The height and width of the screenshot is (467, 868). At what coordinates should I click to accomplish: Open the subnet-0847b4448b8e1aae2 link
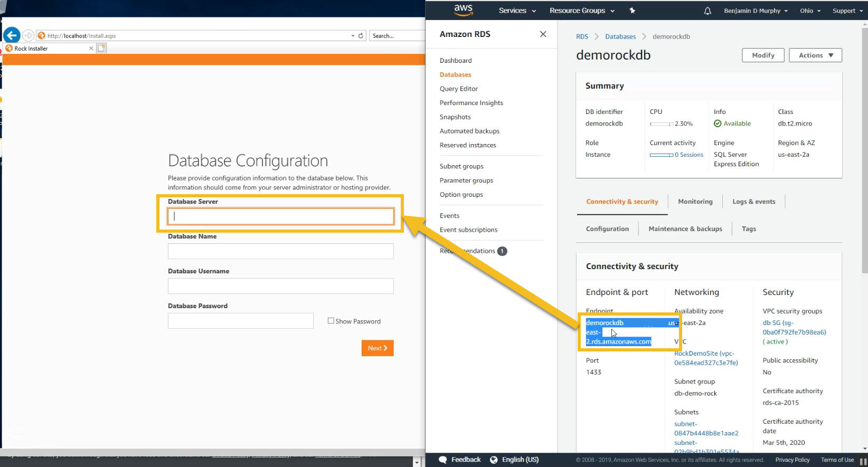tap(706, 428)
